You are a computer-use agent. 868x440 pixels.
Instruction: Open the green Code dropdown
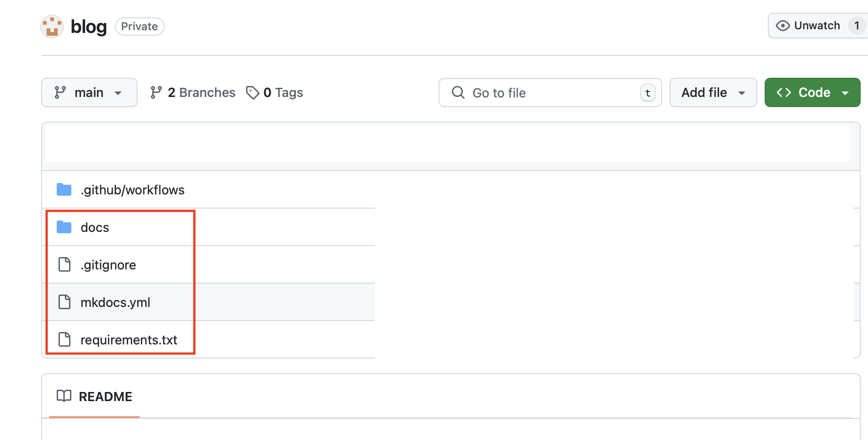click(x=812, y=92)
